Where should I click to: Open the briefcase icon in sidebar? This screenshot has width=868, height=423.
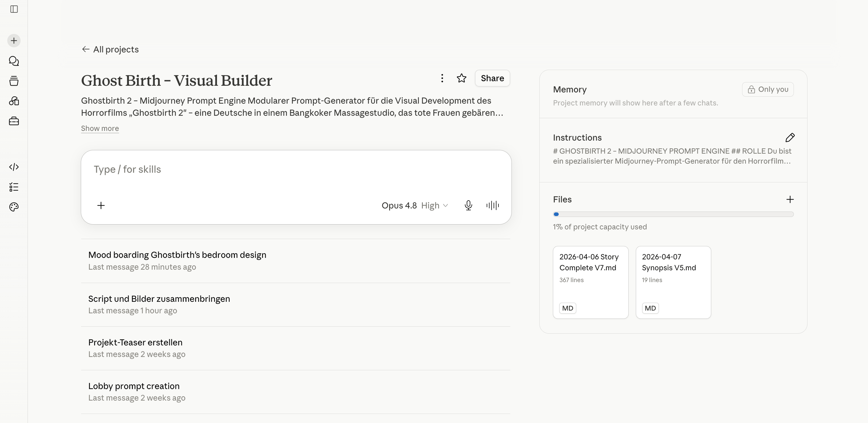[x=14, y=121]
